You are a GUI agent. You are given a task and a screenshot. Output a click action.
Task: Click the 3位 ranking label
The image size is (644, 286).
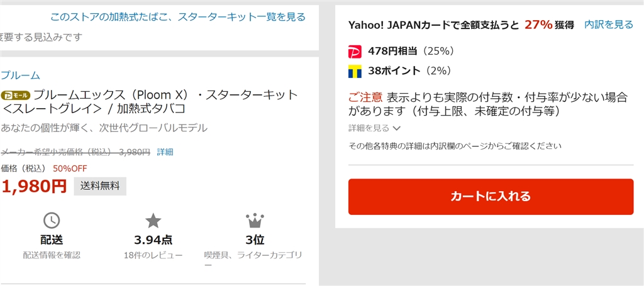[x=253, y=239]
